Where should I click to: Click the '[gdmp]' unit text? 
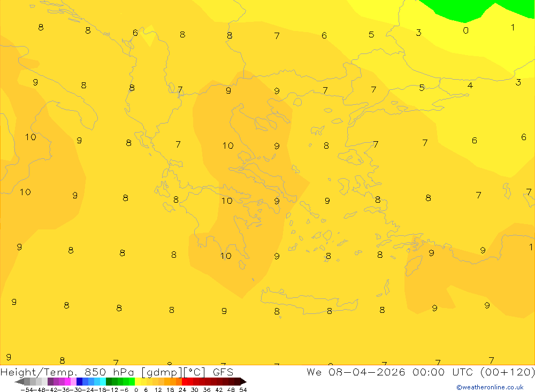click(x=162, y=373)
